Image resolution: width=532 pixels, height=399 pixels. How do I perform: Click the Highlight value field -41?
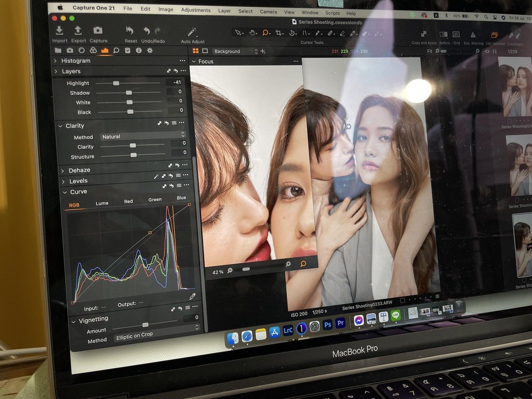click(175, 82)
